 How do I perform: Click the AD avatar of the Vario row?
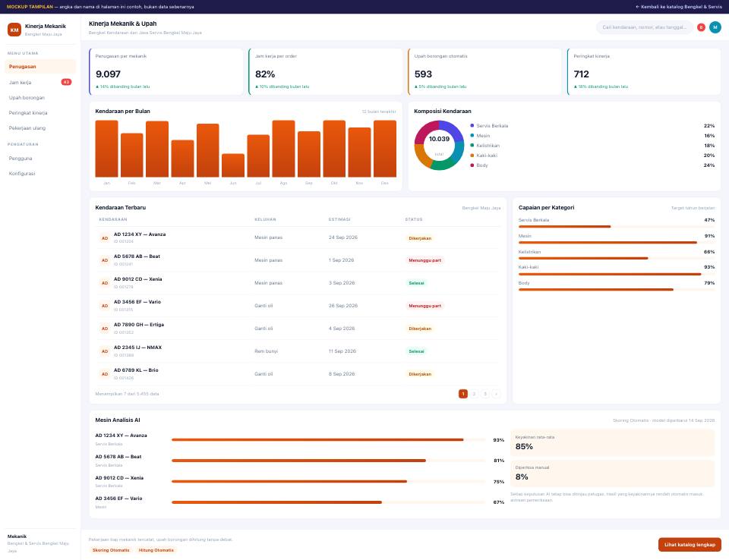coord(105,306)
